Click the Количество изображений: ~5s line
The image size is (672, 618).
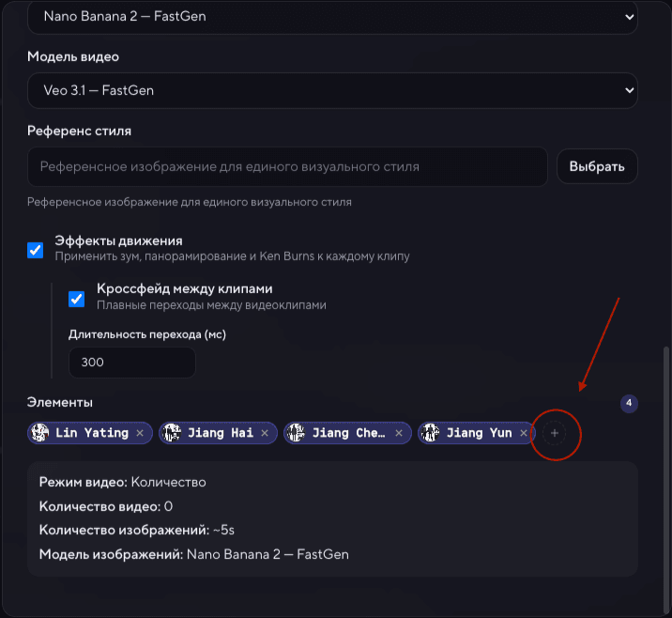[137, 530]
